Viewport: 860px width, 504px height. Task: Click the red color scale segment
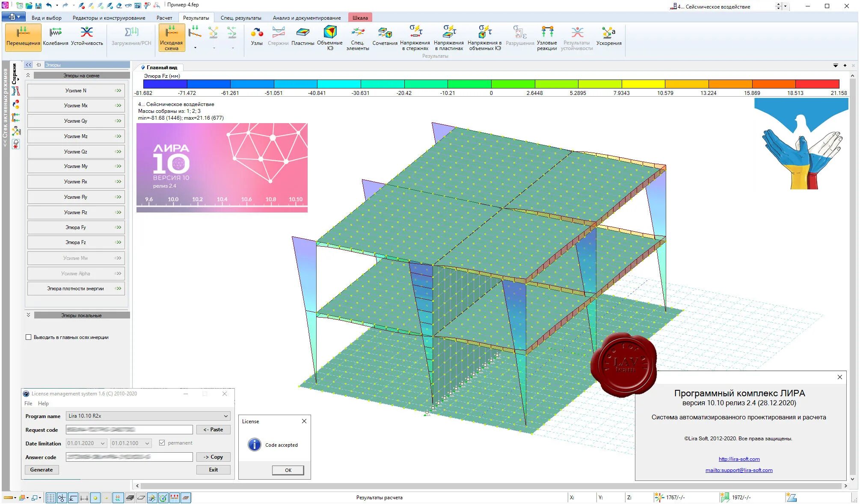(817, 84)
